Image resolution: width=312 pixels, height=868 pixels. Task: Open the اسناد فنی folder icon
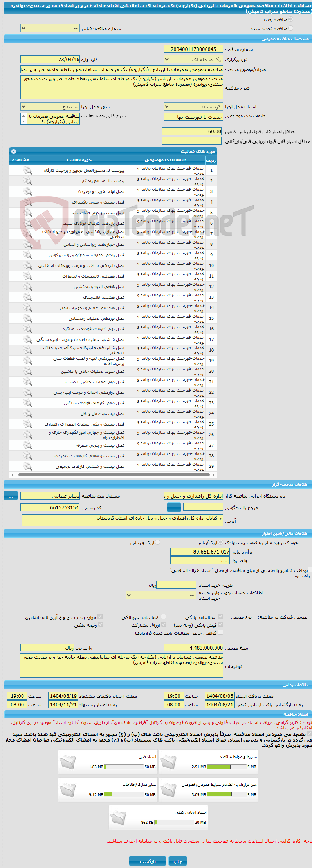point(68,762)
